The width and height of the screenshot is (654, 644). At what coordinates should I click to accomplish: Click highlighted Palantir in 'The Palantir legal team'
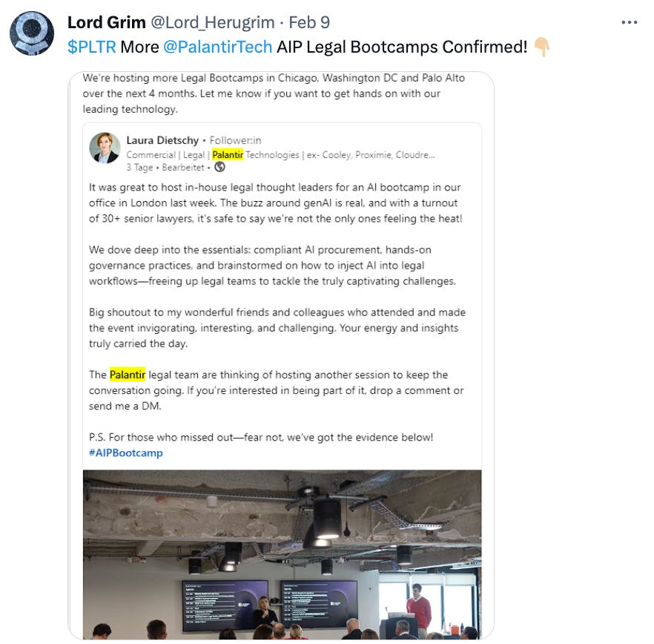[128, 375]
